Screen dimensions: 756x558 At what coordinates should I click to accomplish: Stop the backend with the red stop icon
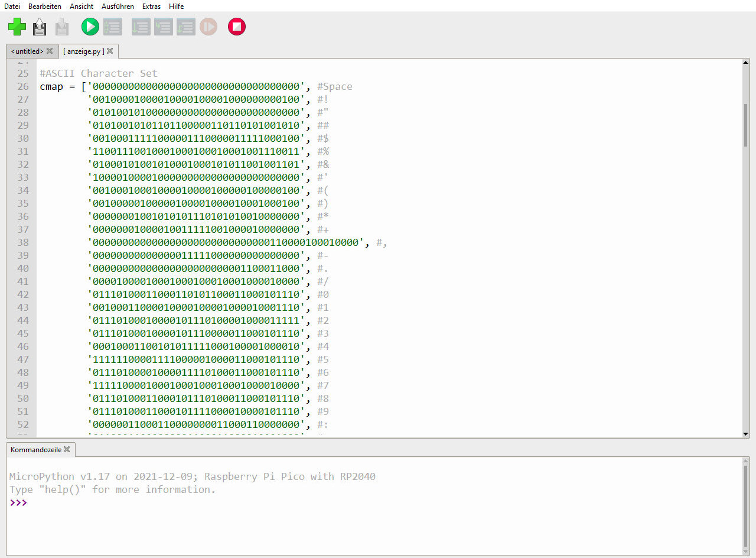pos(237,27)
